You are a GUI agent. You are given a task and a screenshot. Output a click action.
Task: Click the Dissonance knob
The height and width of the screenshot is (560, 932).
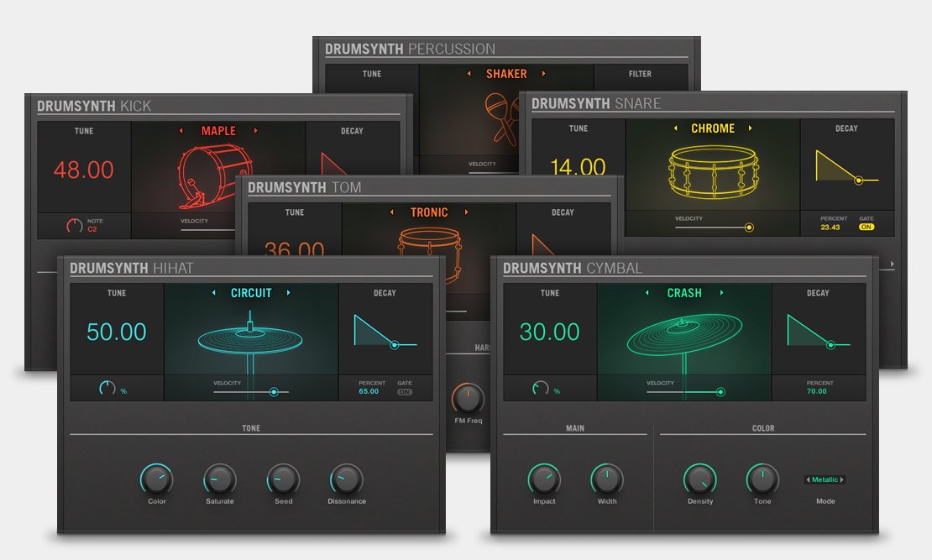click(x=346, y=479)
